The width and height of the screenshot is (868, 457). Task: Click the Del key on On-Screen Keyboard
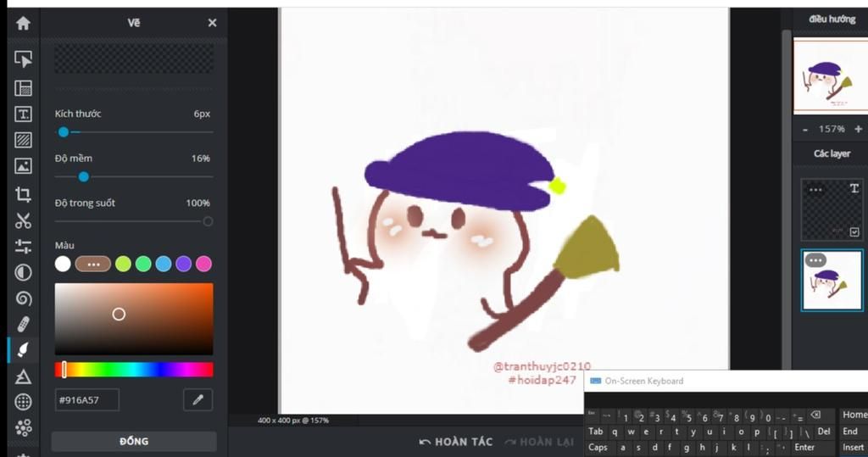[x=824, y=432]
